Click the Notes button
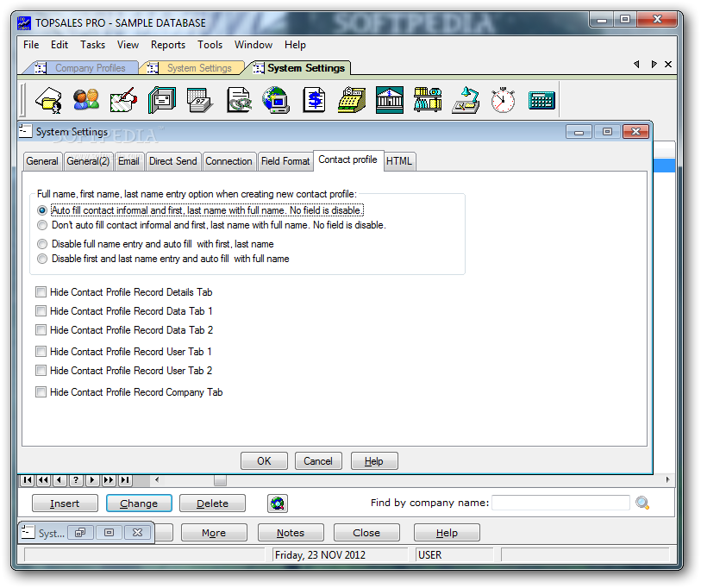This screenshot has height=588, width=701. tap(291, 533)
